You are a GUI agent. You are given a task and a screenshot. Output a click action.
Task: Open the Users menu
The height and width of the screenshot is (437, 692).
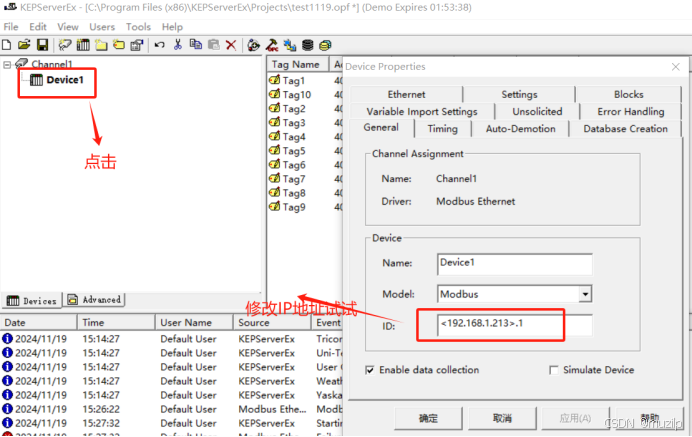[102, 27]
